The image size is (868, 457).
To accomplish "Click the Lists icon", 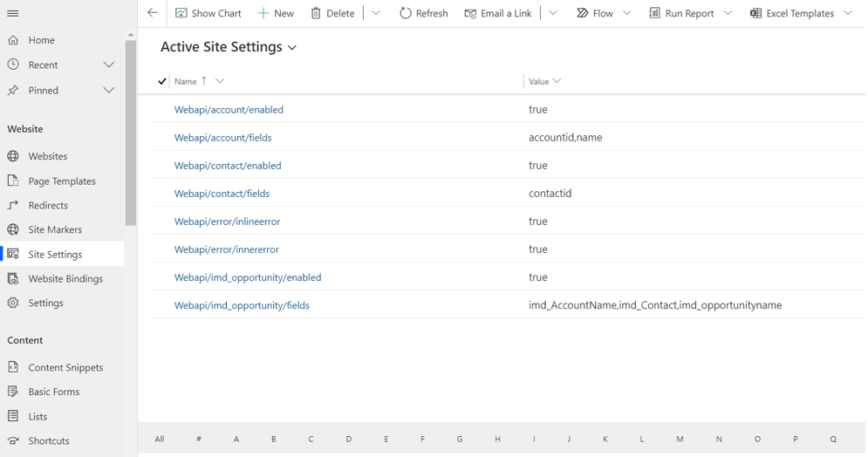I will (x=13, y=416).
